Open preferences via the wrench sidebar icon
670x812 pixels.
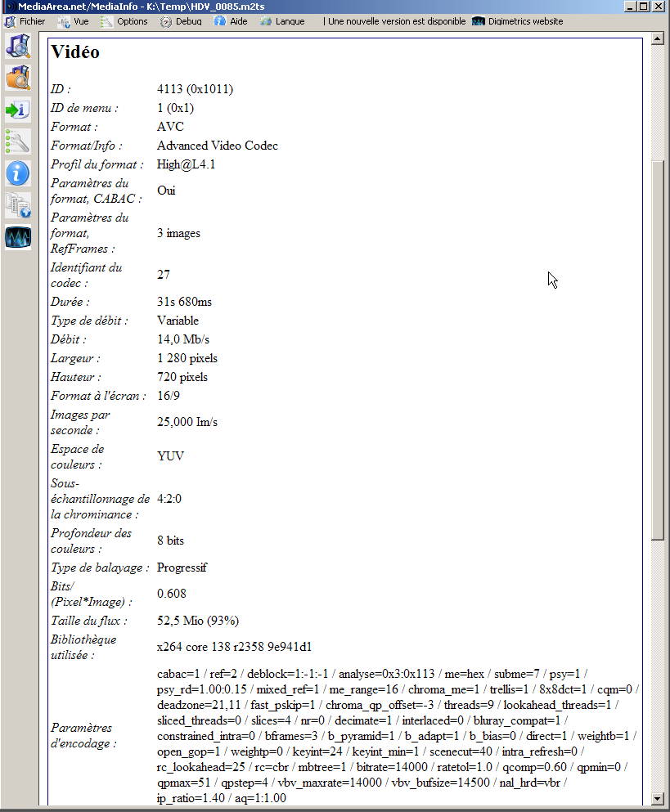[x=18, y=141]
